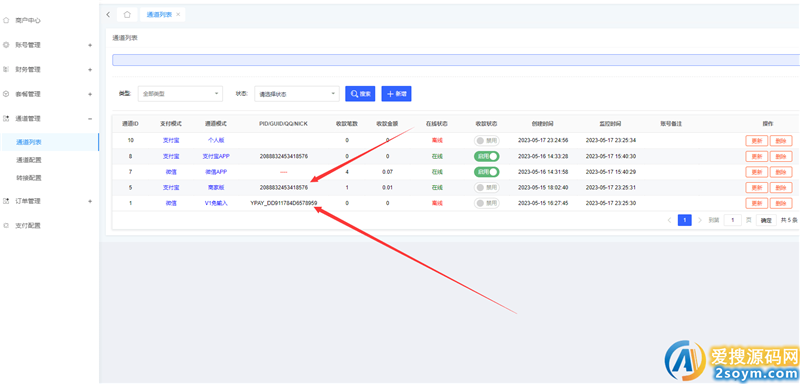
Task: Click V1免输入 link in row 1
Action: [x=216, y=203]
